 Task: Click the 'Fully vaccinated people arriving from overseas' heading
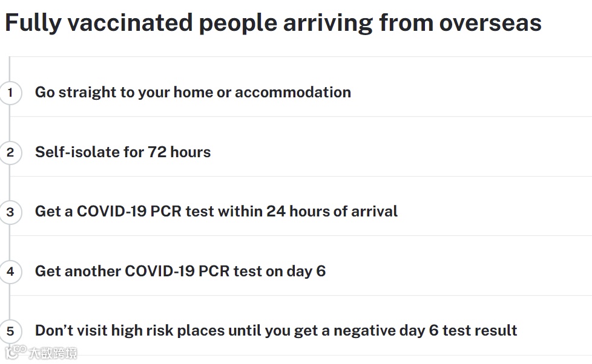pyautogui.click(x=272, y=23)
